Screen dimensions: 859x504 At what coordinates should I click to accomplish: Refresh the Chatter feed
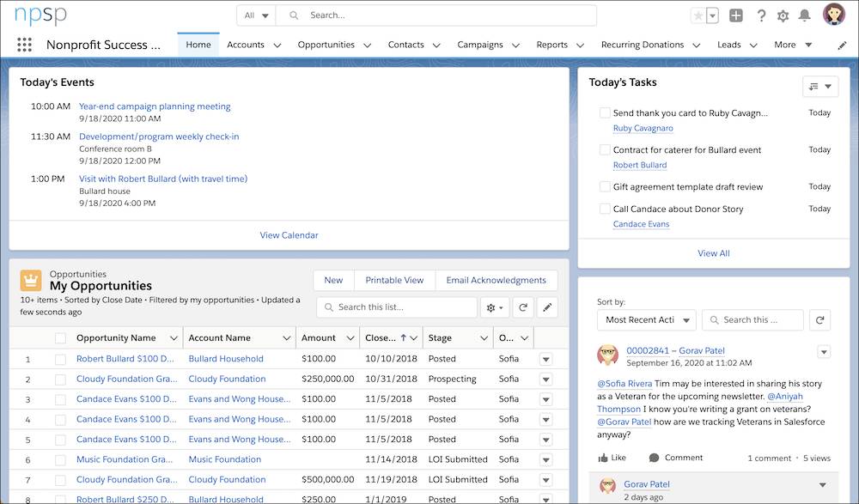coord(819,320)
